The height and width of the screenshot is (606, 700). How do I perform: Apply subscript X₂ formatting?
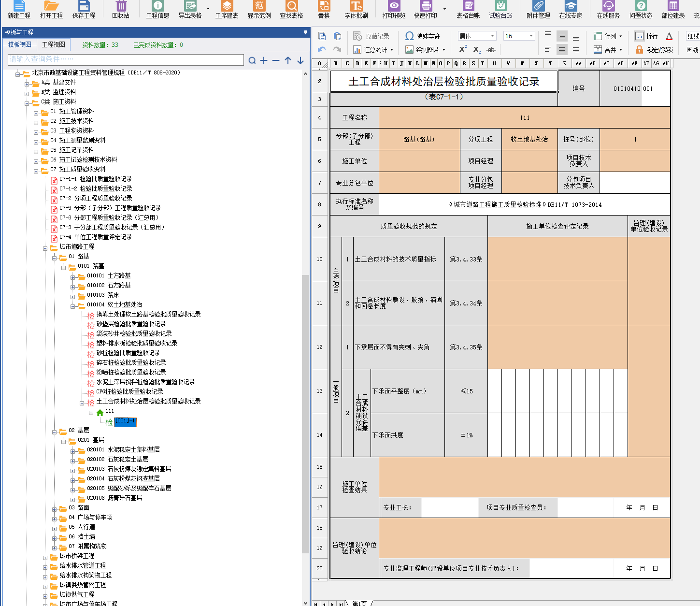(x=477, y=49)
